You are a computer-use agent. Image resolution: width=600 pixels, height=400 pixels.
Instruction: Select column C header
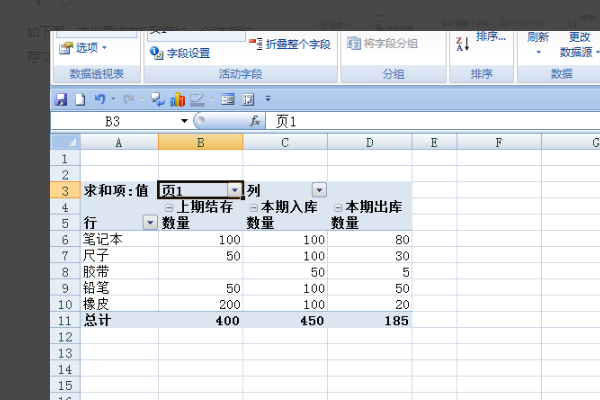coord(285,143)
